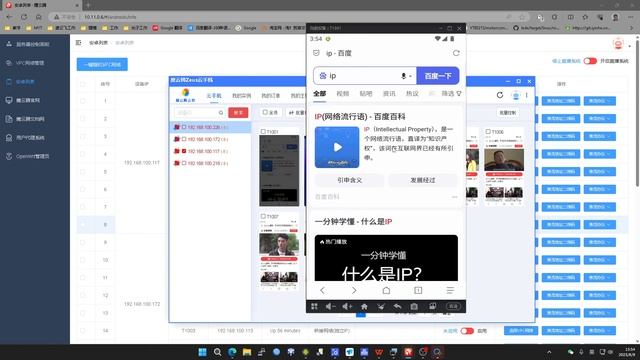This screenshot has width=640, height=360.
Task: Switch to the 热议 results tab
Action: coord(412,93)
